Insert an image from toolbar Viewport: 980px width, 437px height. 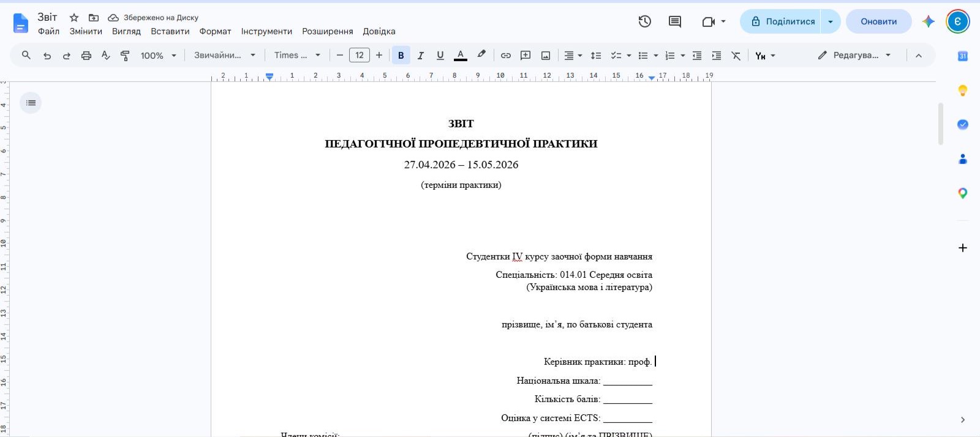pyautogui.click(x=546, y=55)
